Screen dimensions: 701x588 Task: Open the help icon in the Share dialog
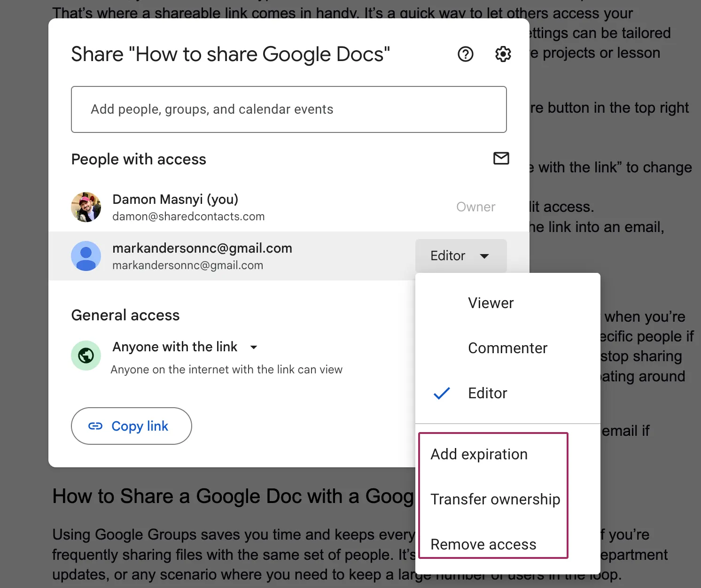(465, 54)
